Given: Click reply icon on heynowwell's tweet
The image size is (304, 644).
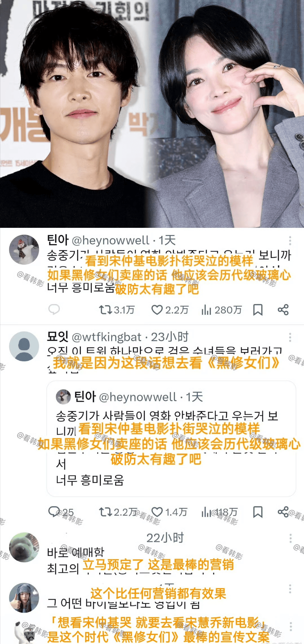Looking at the screenshot, I should click(54, 309).
